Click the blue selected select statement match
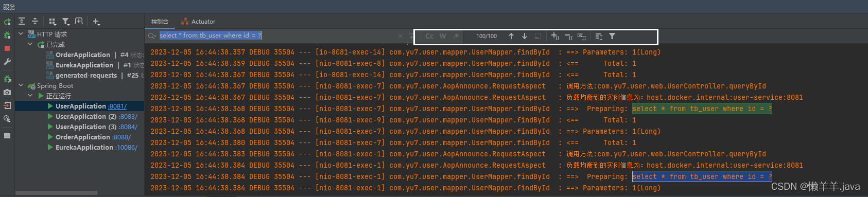Viewport: 868px width, 197px height. click(x=702, y=177)
